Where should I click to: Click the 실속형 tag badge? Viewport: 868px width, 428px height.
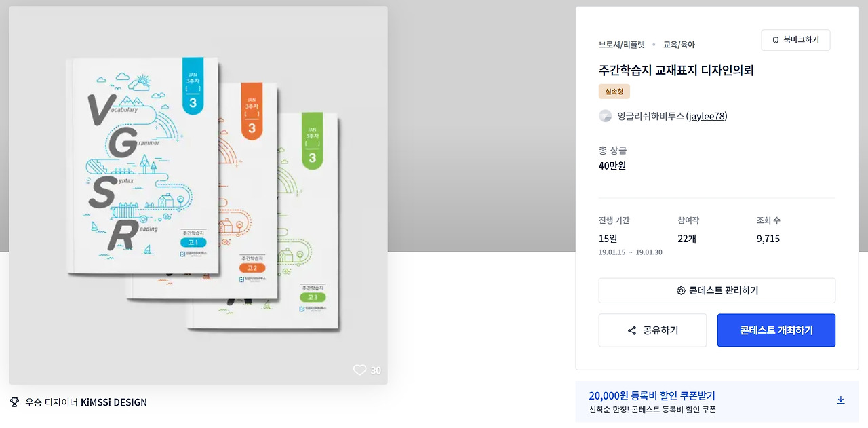[x=614, y=92]
